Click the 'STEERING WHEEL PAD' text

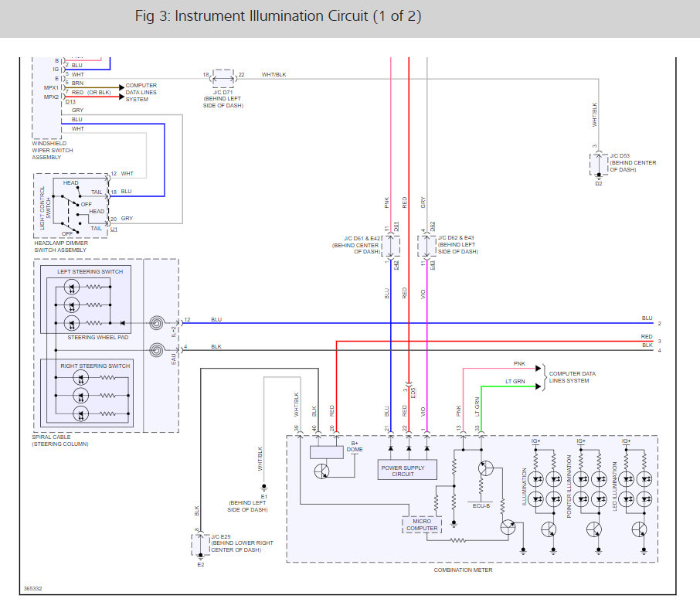[x=98, y=337]
